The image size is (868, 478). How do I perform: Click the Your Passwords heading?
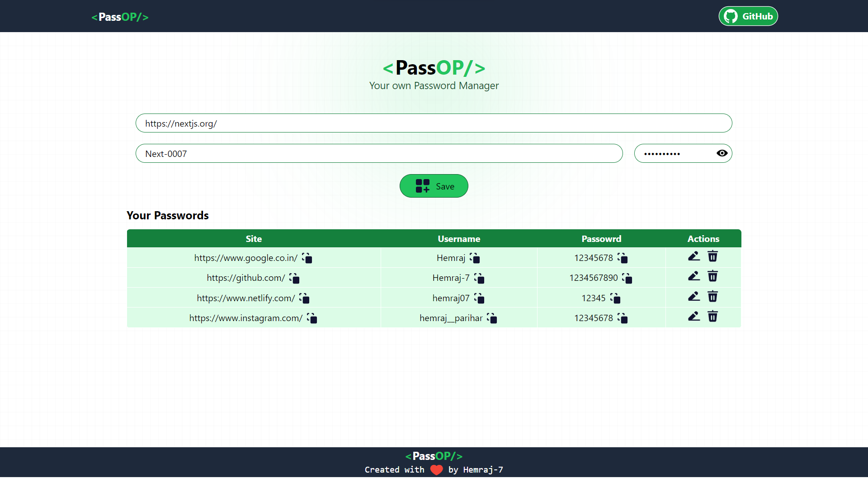pyautogui.click(x=168, y=215)
